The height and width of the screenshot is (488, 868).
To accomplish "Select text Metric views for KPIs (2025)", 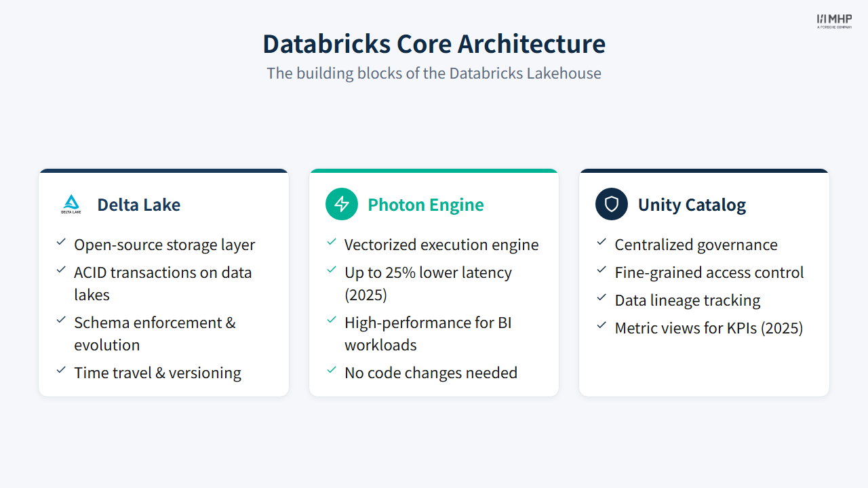I will pyautogui.click(x=709, y=328).
